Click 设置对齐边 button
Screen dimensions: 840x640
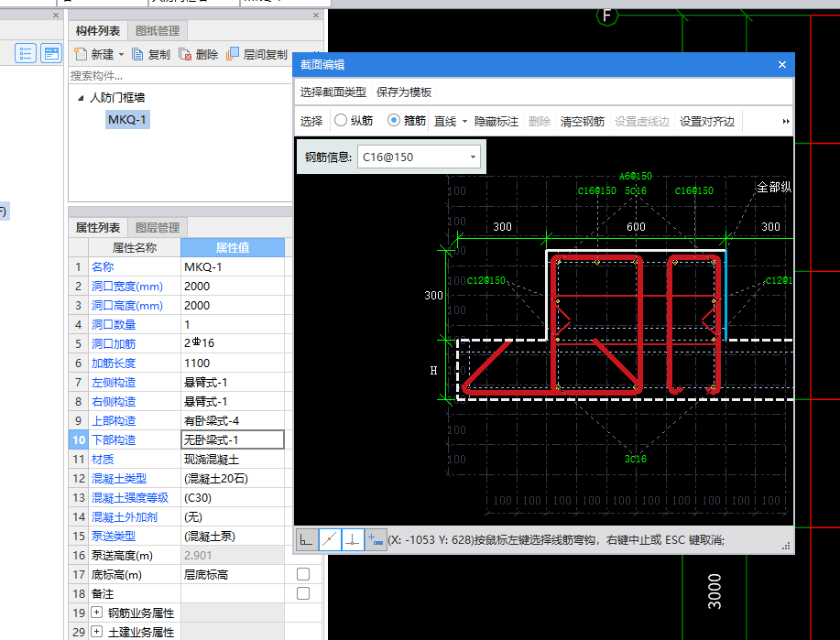707,122
